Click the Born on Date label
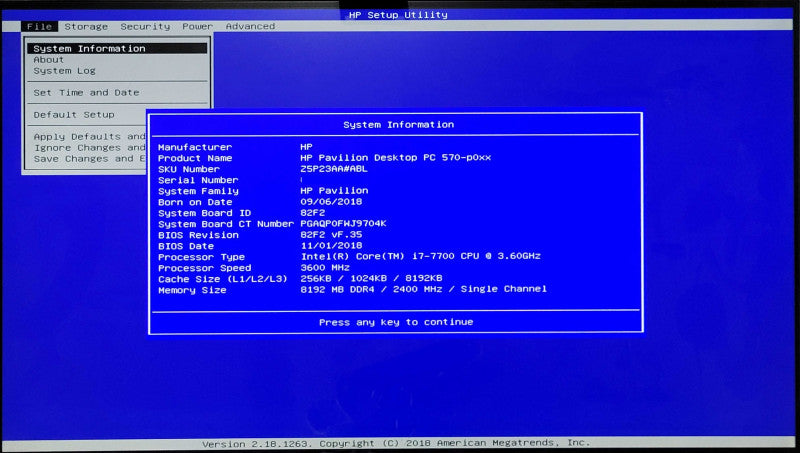Screen dimensions: 800x453 click(195, 203)
